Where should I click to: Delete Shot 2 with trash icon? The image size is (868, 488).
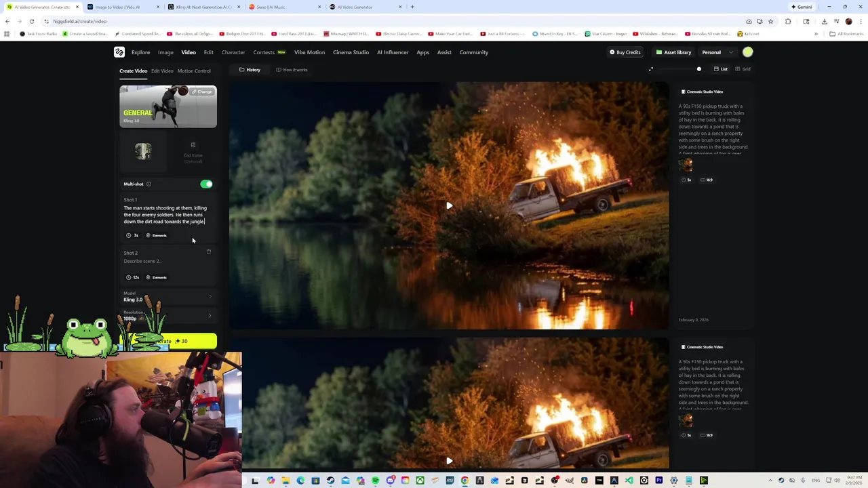(x=209, y=252)
